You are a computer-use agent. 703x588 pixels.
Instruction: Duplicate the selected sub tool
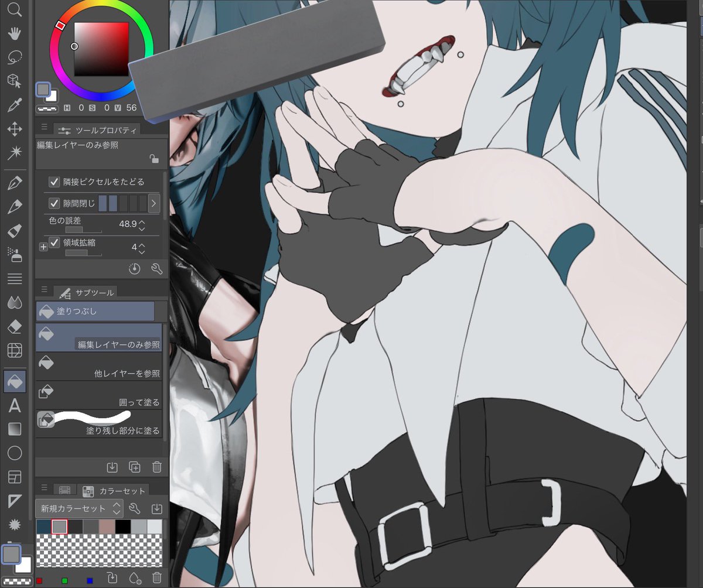pyautogui.click(x=135, y=467)
